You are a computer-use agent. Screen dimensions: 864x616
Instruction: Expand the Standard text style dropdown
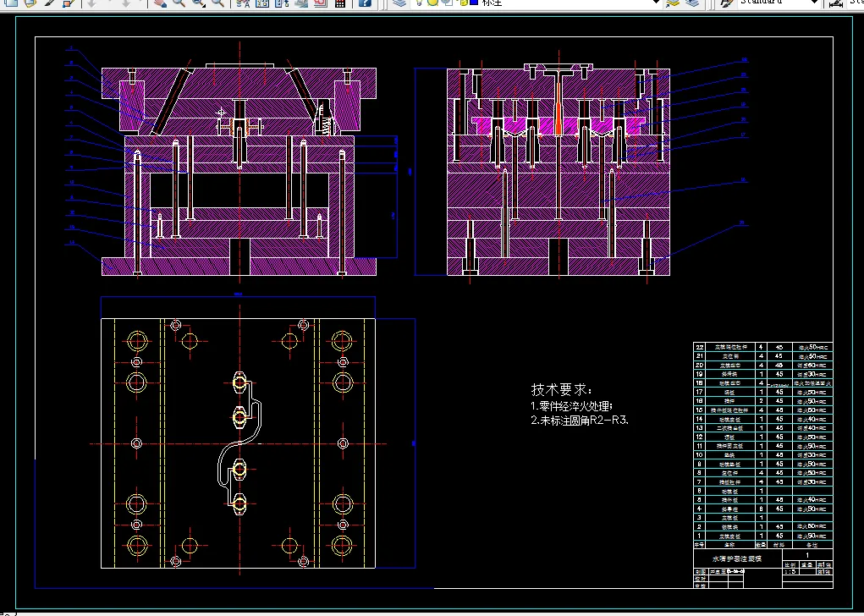pyautogui.click(x=814, y=3)
